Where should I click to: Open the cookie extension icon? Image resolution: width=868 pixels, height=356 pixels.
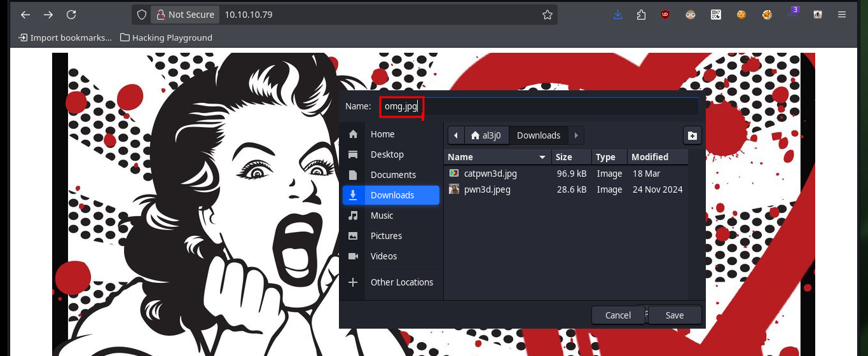coord(741,15)
